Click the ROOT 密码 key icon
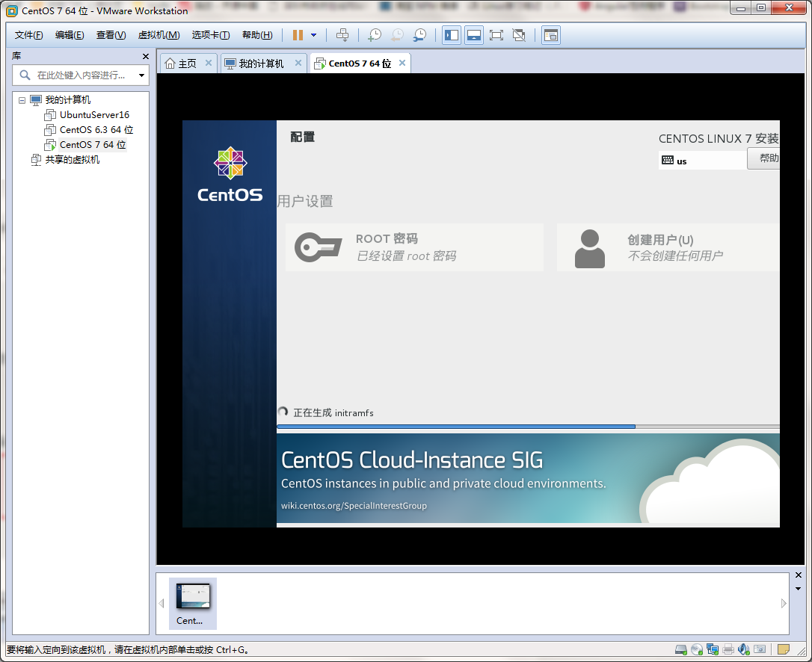The width and height of the screenshot is (812, 662). [318, 247]
